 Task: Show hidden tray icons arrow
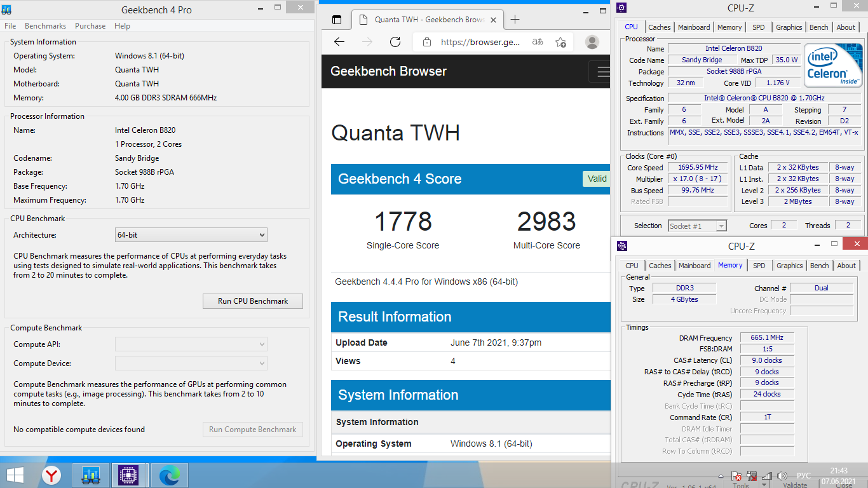[x=721, y=475]
